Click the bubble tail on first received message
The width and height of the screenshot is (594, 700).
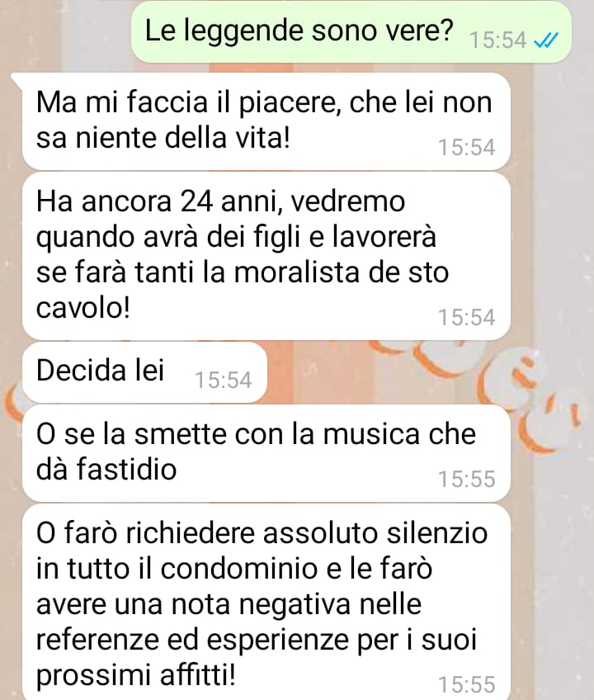(17, 80)
